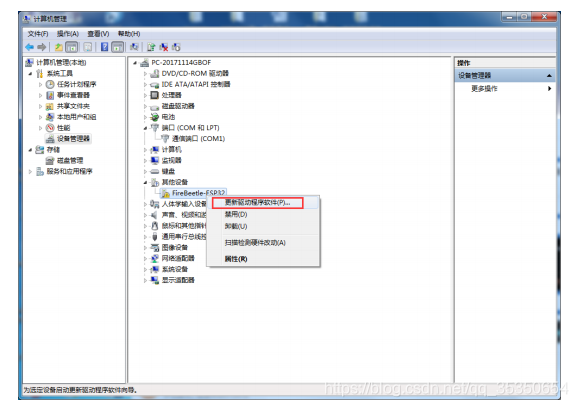Expand the 服务和应用程序 node

31,171
